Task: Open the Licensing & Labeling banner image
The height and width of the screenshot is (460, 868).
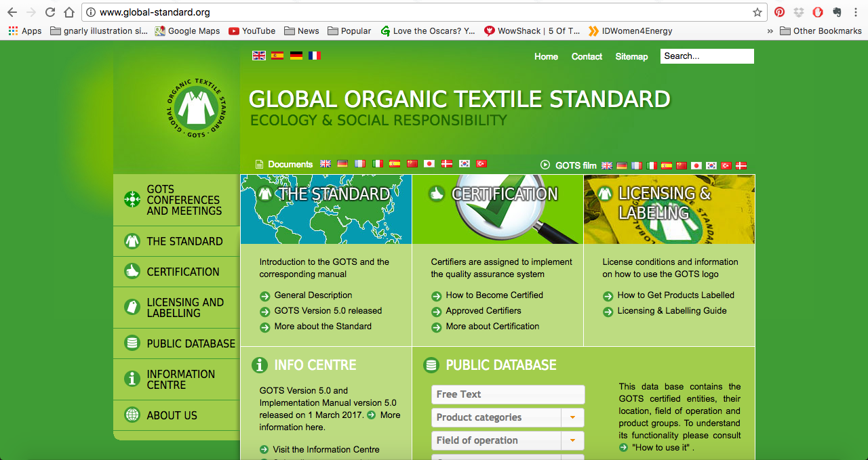Action: coord(669,209)
